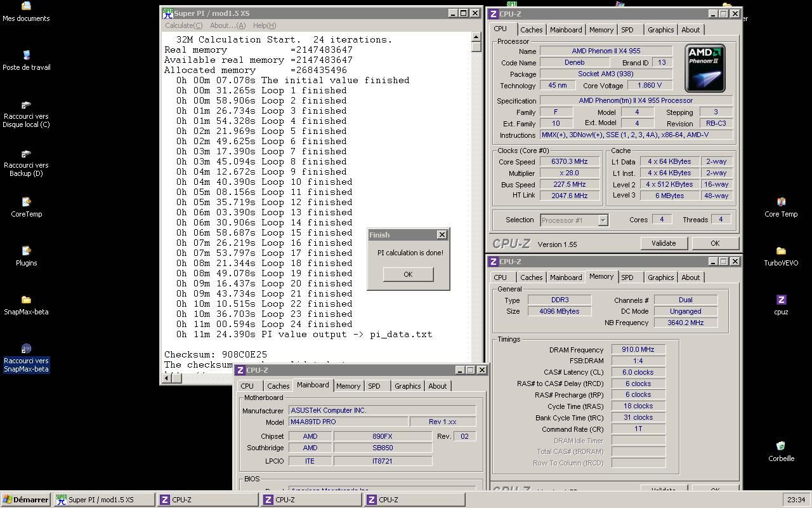The height and width of the screenshot is (508, 812).
Task: Click CPU-Z title bar icon of CPU window
Action: click(493, 13)
